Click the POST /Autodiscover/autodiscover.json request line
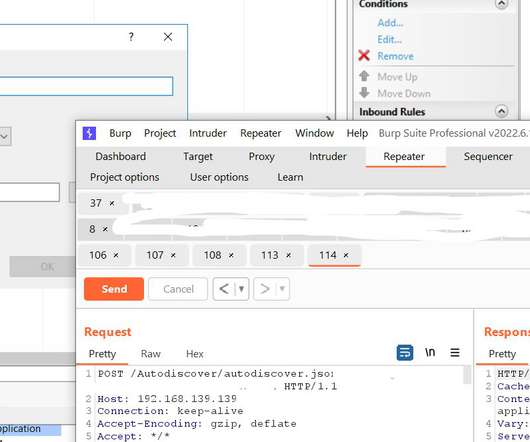530x442 pixels. (216, 374)
